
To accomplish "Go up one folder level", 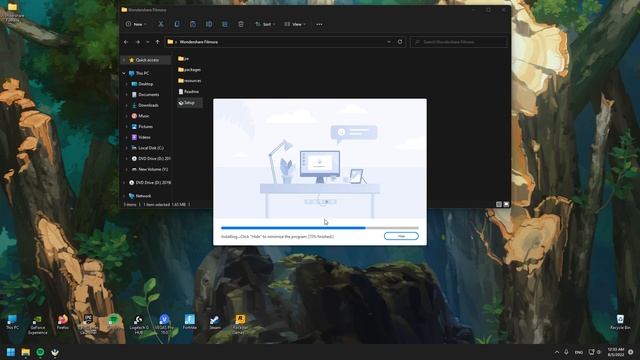I will click(x=158, y=42).
